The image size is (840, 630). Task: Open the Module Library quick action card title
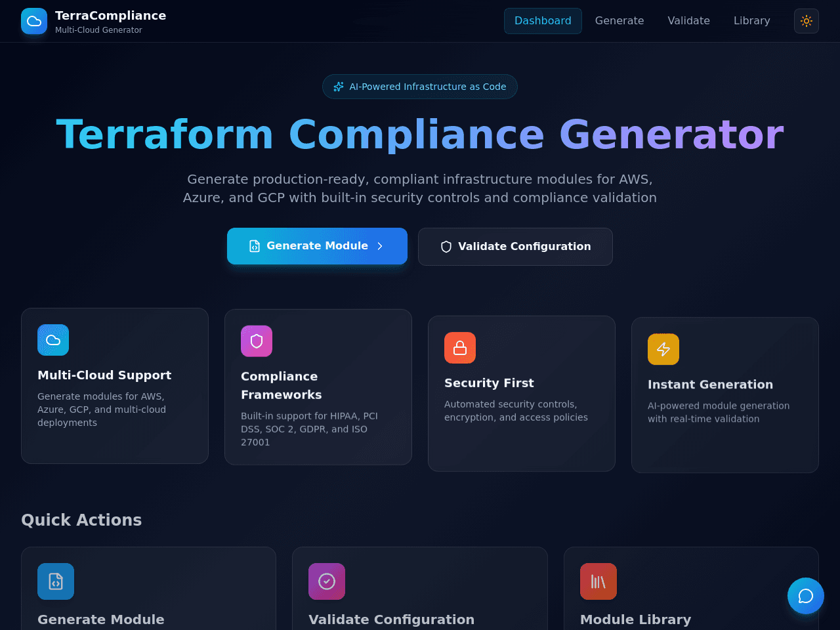pos(635,619)
